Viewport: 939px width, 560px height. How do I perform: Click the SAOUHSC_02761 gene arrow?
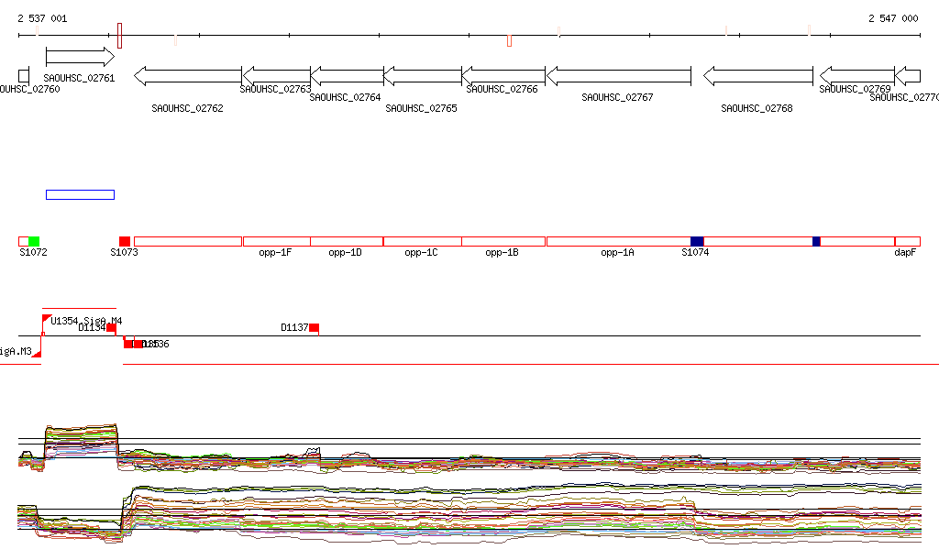click(80, 57)
